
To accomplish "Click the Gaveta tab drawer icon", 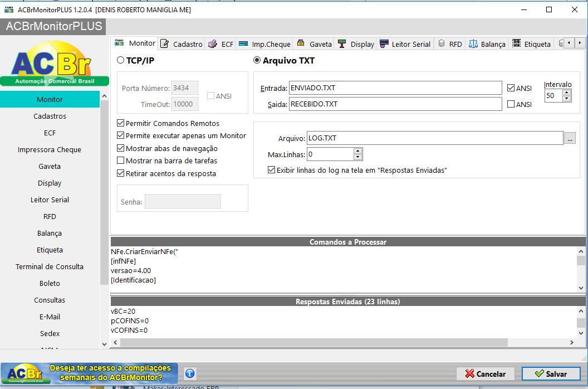I will pos(301,43).
